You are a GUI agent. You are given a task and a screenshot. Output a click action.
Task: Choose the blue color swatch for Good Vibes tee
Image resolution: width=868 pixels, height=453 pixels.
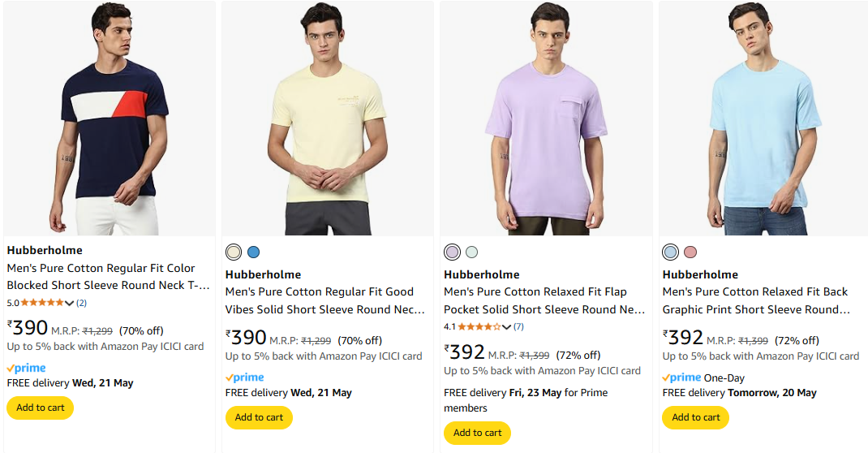coord(254,252)
